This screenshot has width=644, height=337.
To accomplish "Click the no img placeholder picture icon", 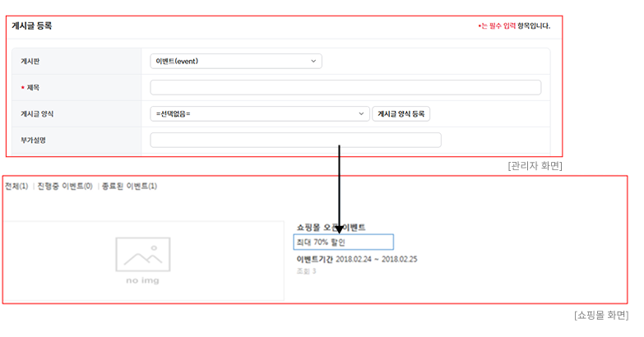I will pyautogui.click(x=142, y=255).
